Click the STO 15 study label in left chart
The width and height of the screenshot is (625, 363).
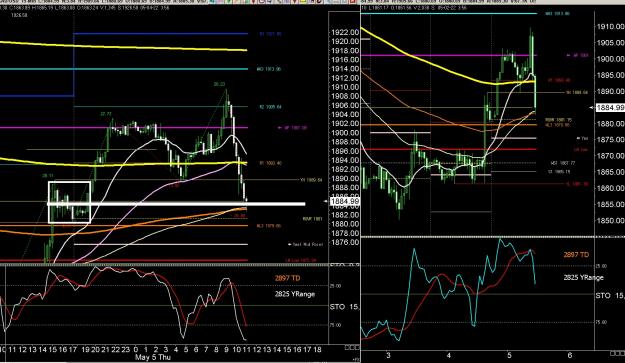(344, 307)
